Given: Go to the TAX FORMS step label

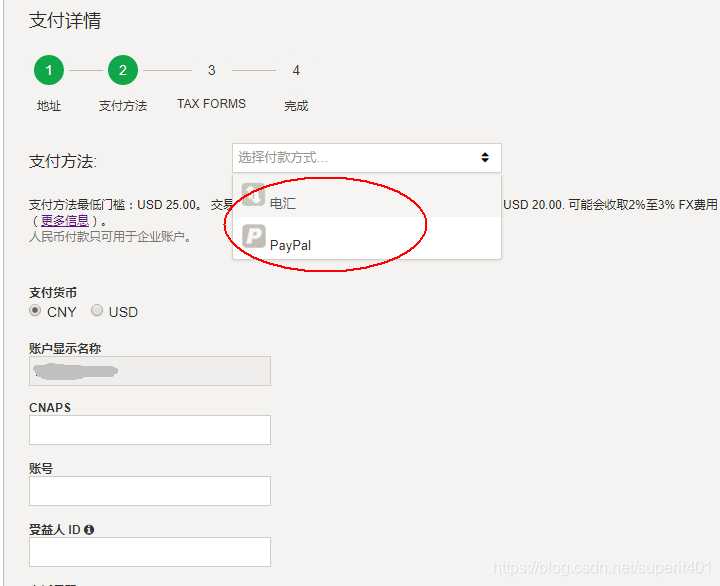Looking at the screenshot, I should pyautogui.click(x=211, y=104).
